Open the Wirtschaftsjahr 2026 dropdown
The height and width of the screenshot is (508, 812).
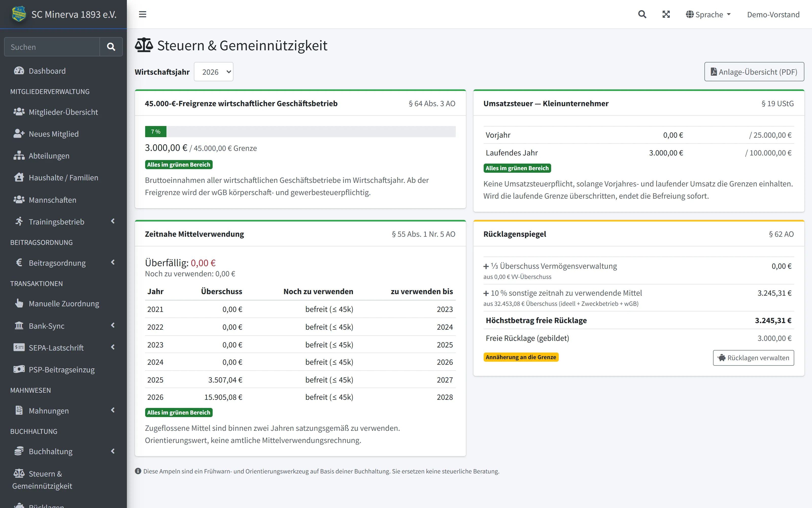(213, 72)
